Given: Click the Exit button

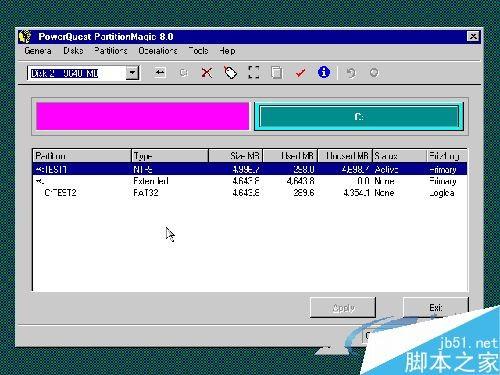Looking at the screenshot, I should tap(436, 307).
